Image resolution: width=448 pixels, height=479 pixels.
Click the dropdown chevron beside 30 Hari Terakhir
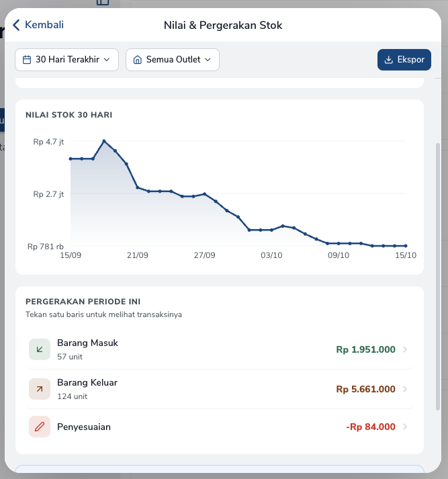107,60
